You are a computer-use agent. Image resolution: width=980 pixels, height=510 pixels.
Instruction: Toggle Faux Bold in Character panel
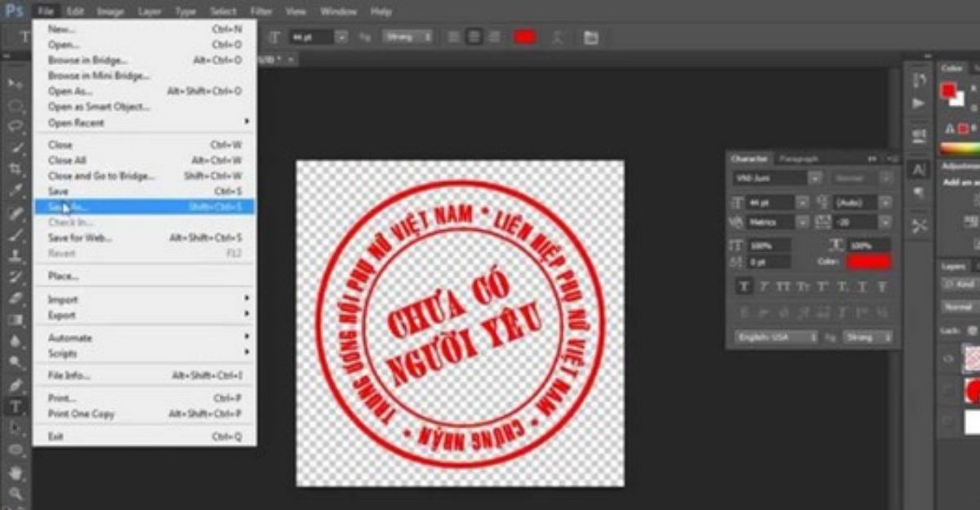[744, 286]
